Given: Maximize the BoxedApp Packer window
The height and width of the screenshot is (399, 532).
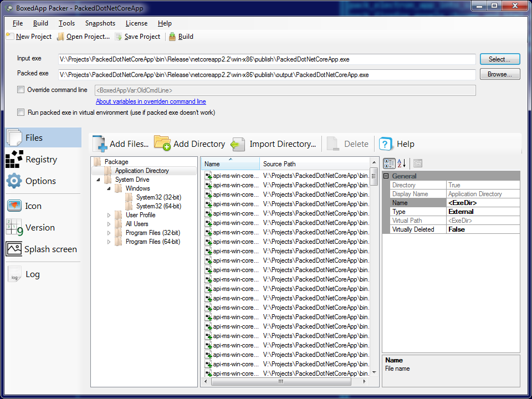Looking at the screenshot, I should pos(494,6).
